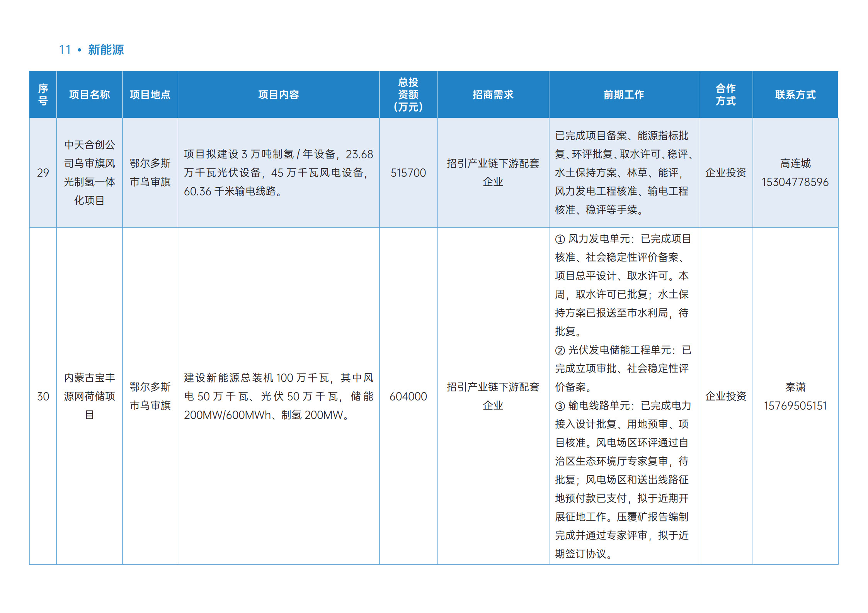
Task: Select the header cell '联系方式'
Action: [795, 95]
